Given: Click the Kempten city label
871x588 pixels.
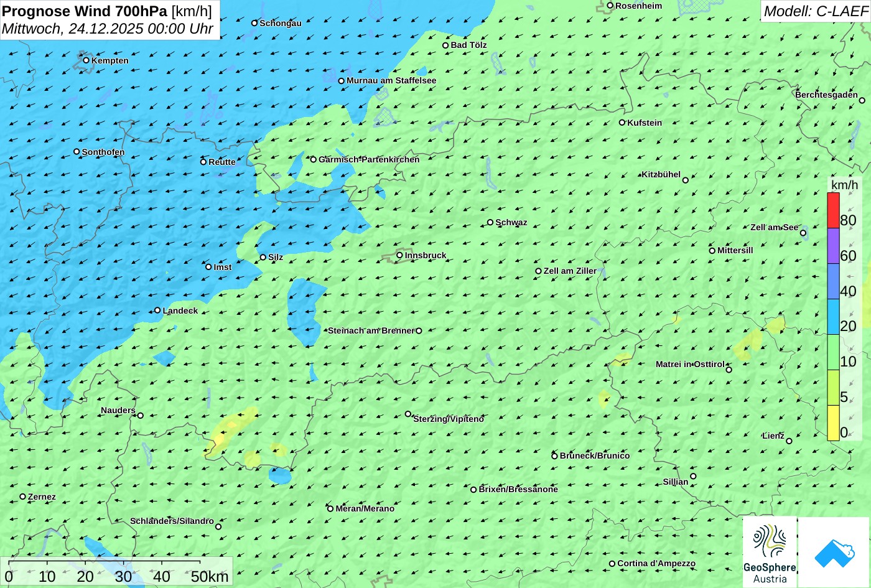Looking at the screenshot, I should 110,60.
